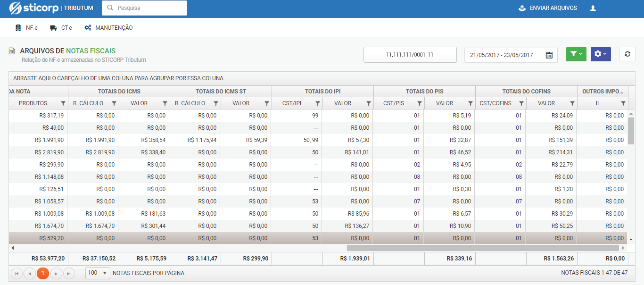Click the Totais do ICMS header
644x285 pixels.
[119, 92]
